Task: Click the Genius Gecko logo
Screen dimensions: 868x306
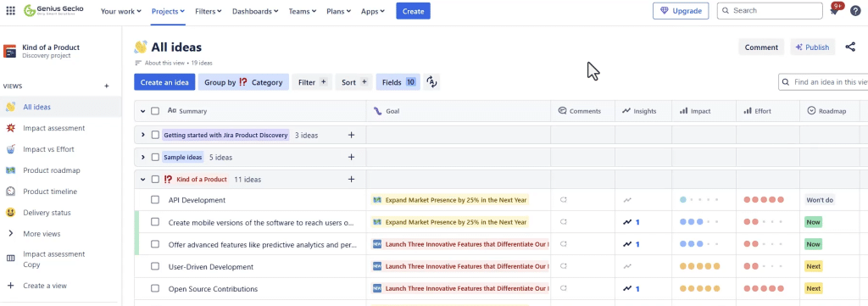Action: click(53, 10)
